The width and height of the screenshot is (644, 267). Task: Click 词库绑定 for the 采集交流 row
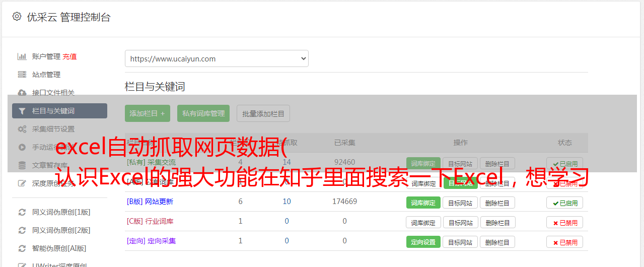[423, 164]
